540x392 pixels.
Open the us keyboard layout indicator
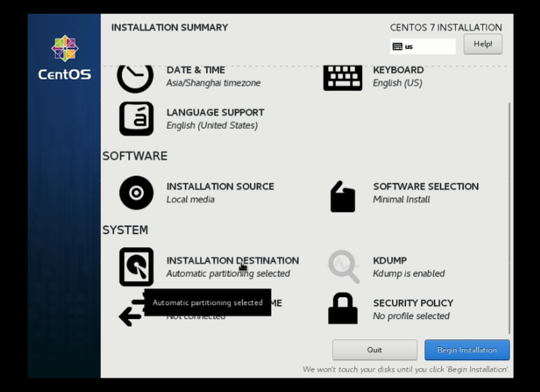coord(422,47)
